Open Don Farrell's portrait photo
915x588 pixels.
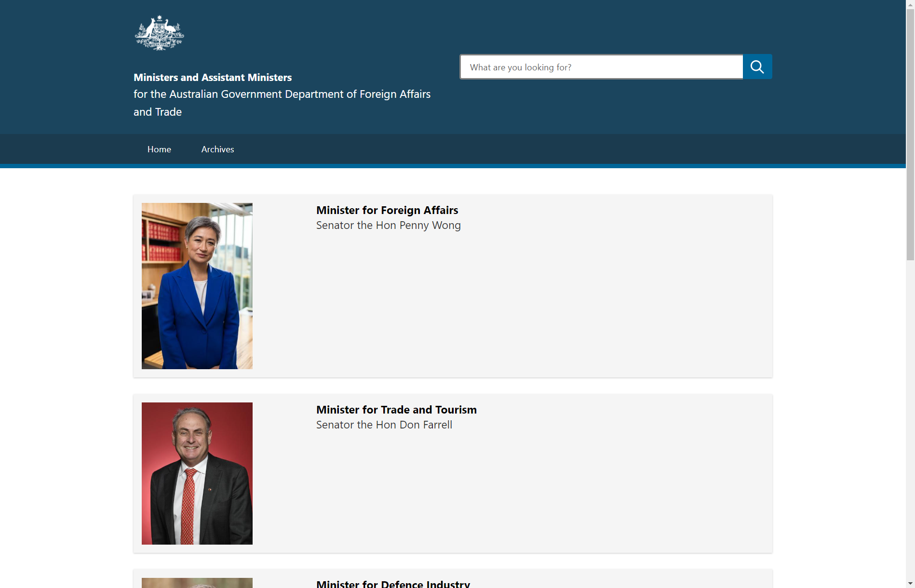pos(197,473)
